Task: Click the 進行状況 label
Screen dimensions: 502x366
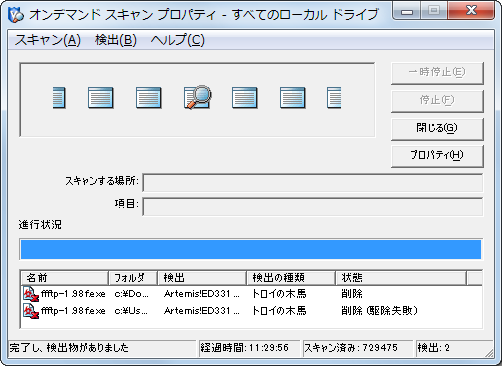Action: point(40,225)
